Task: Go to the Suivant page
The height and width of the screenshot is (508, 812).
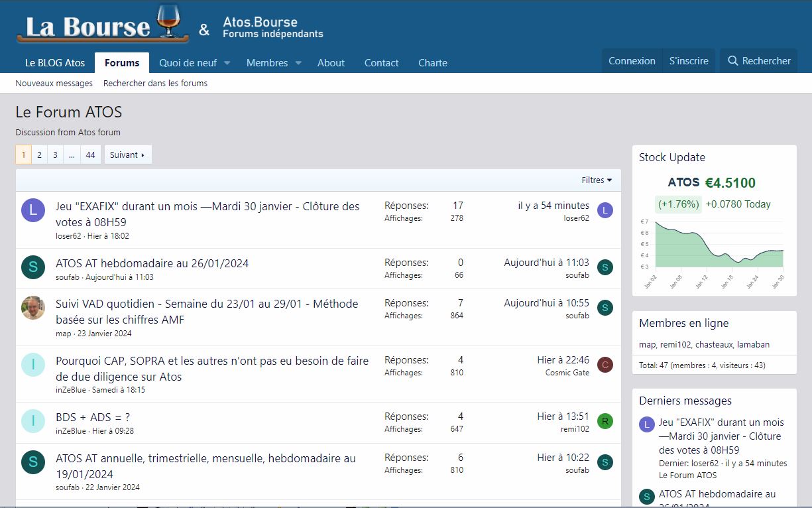Action: (x=128, y=155)
